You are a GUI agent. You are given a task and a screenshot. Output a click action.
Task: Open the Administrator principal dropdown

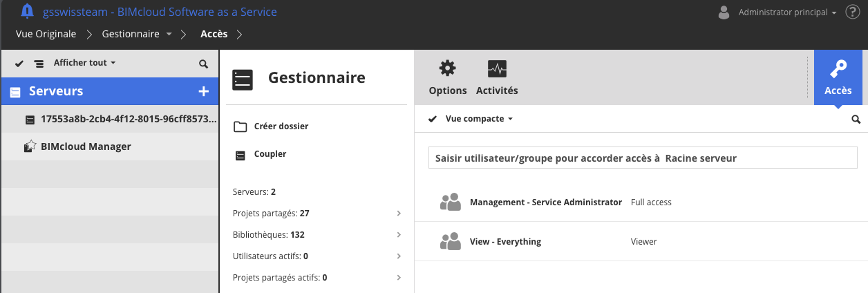(x=788, y=12)
